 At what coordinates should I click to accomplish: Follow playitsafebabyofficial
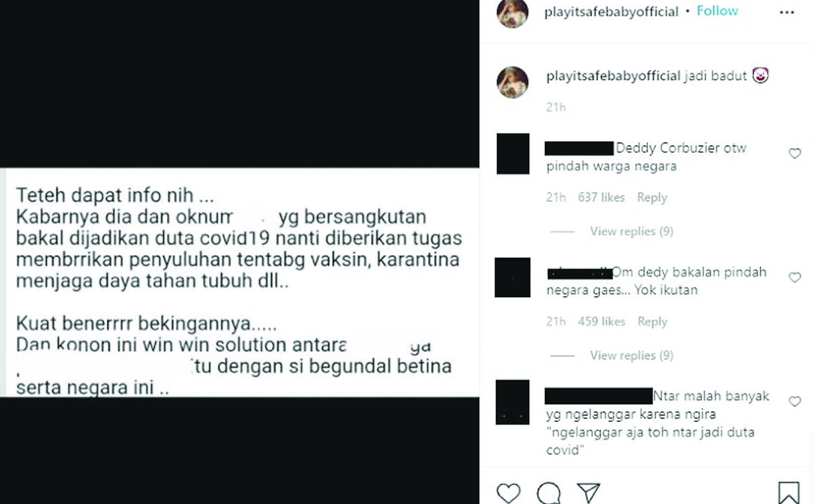pos(717,12)
